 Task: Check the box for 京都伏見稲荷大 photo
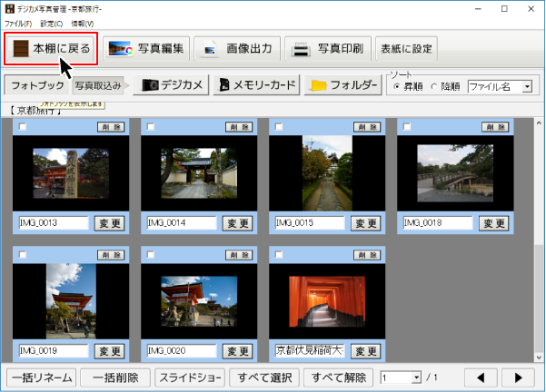pos(279,255)
